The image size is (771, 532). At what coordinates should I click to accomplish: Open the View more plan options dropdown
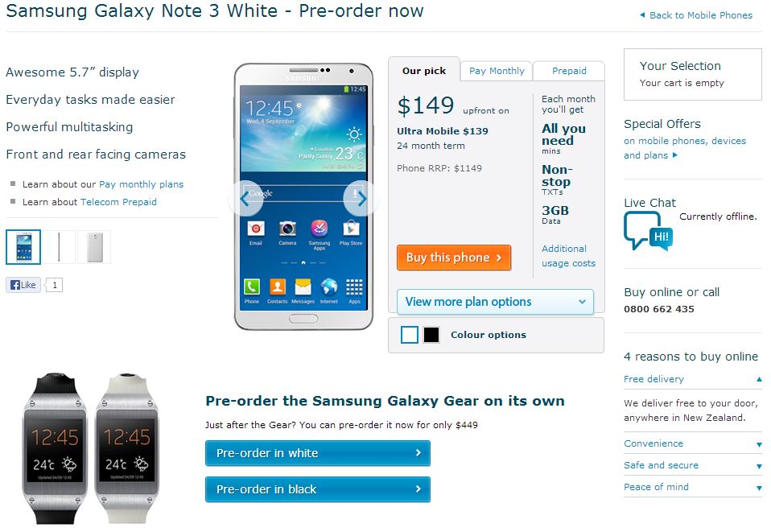point(495,302)
